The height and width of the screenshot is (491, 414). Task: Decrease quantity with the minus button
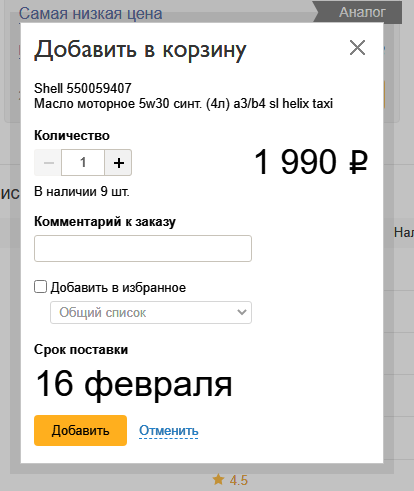coord(48,163)
